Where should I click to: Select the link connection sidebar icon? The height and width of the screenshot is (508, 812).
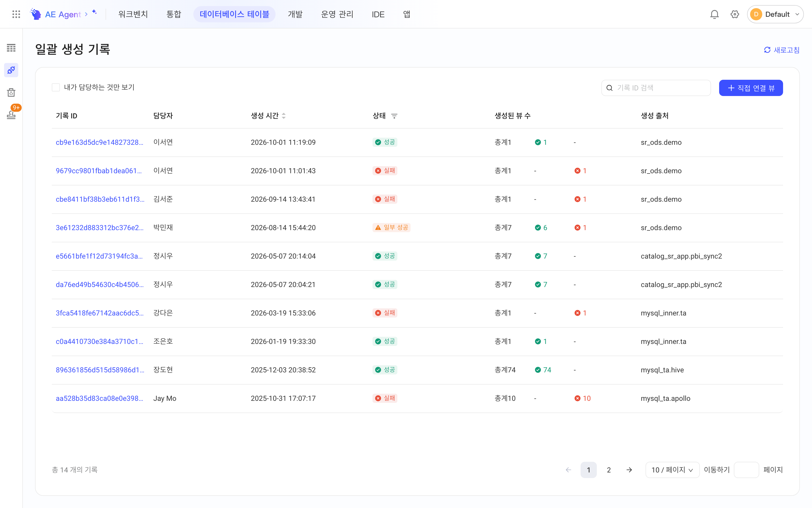point(11,70)
